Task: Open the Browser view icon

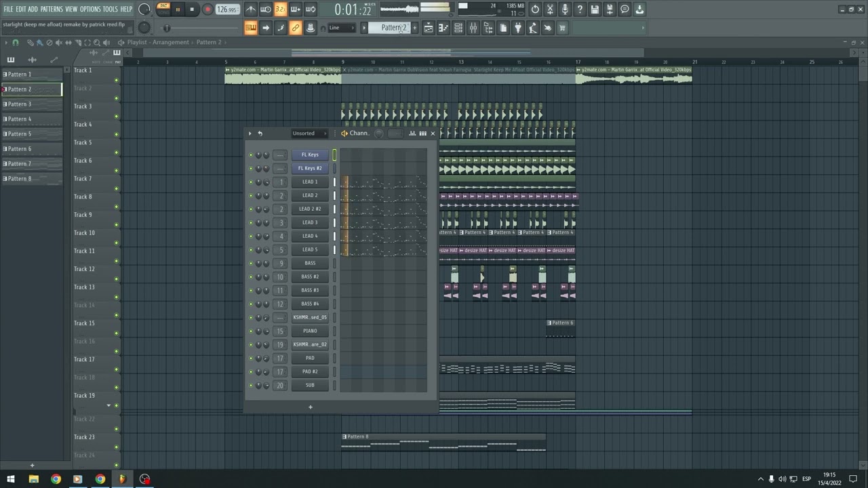Action: point(488,28)
